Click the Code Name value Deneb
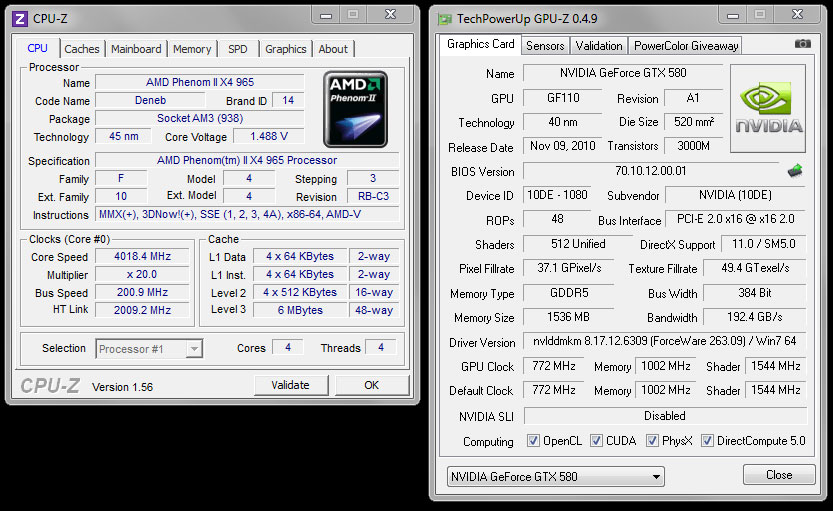The width and height of the screenshot is (833, 511). click(150, 100)
